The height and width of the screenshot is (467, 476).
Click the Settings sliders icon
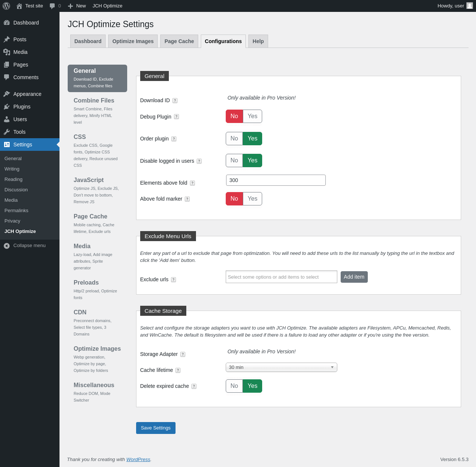click(7, 145)
